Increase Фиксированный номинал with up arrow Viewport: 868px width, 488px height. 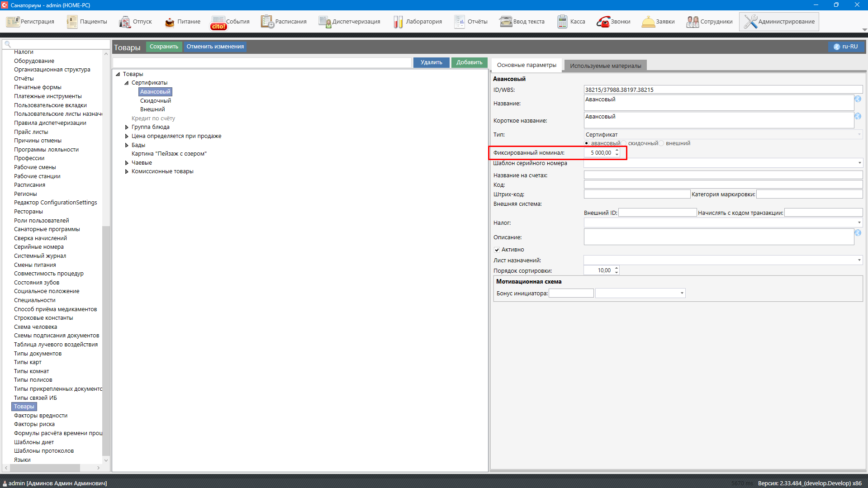pyautogui.click(x=617, y=150)
